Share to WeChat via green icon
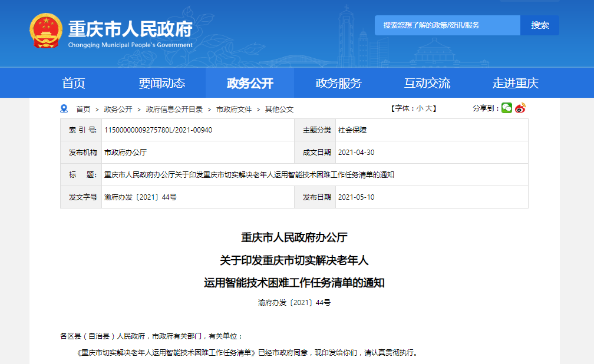 [507, 108]
